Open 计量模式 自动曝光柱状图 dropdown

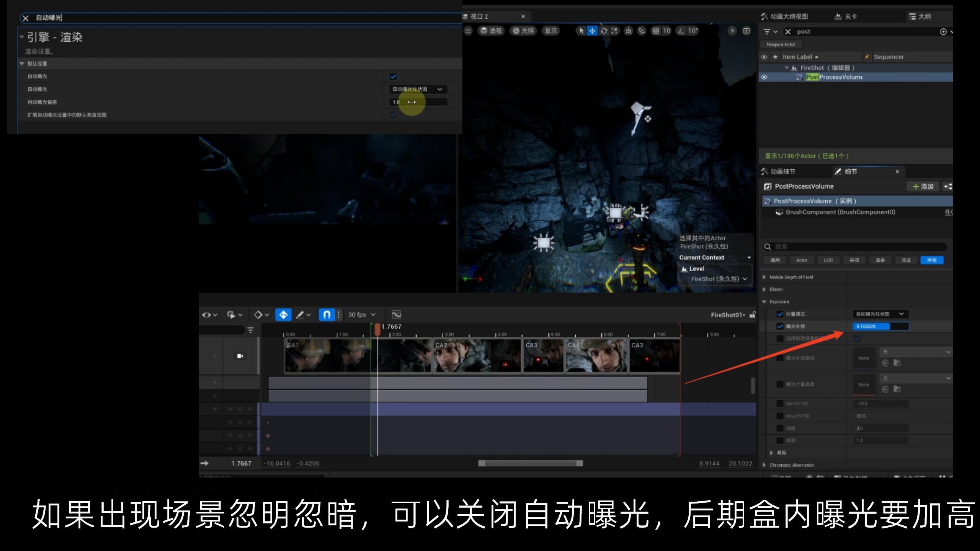coord(880,314)
